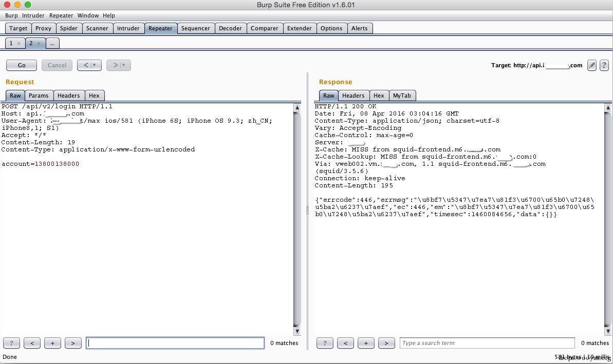Click the request search help question button
The height and width of the screenshot is (364, 613).
(x=11, y=343)
